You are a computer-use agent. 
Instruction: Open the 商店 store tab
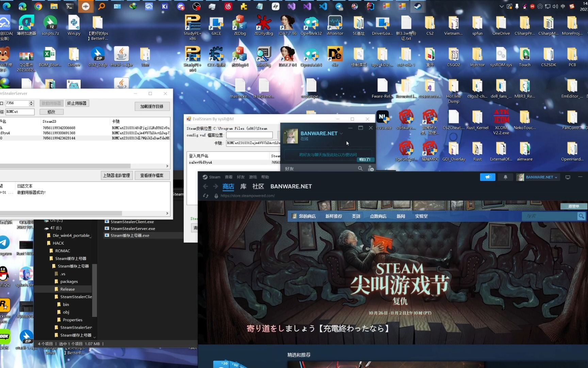(228, 186)
